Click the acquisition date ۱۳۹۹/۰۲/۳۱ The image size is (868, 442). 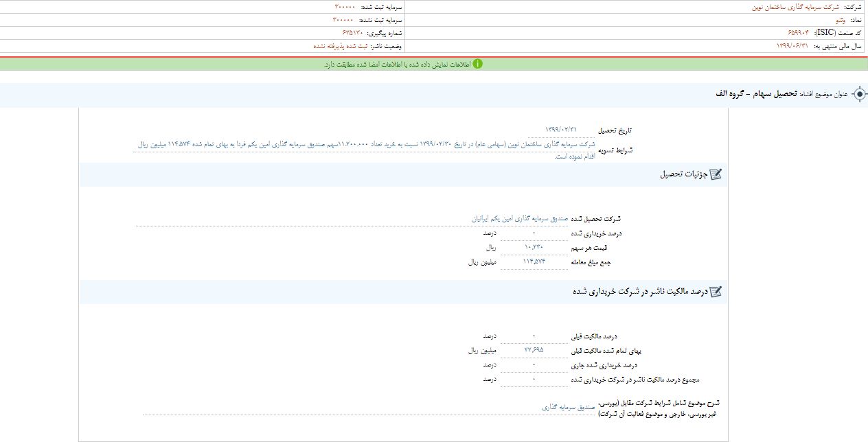562,130
